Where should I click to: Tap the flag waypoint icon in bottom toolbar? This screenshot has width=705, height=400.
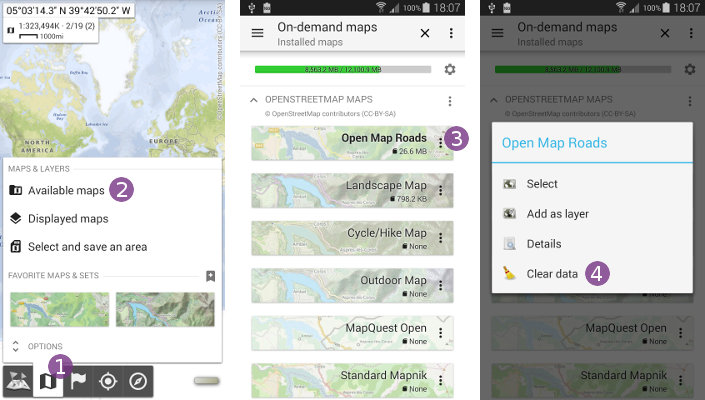78,382
